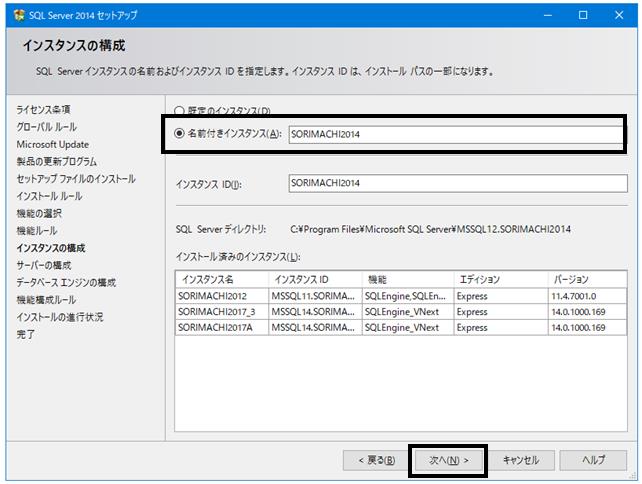
Task: Select the SORIMACHI2017_3 instance row
Action: (x=401, y=312)
